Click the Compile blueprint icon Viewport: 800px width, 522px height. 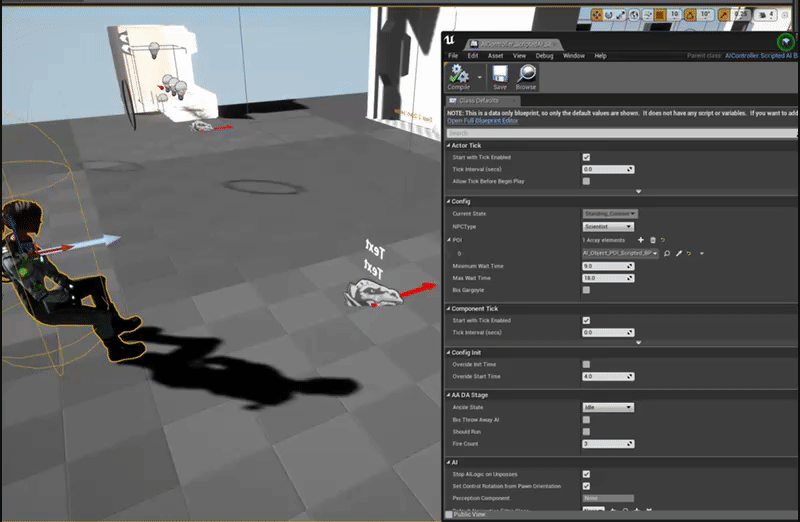click(x=459, y=75)
